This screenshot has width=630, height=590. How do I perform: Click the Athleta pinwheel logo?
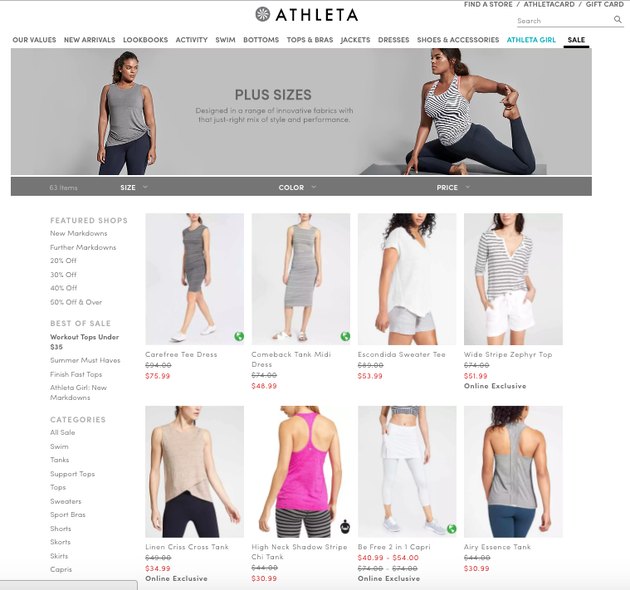[263, 14]
